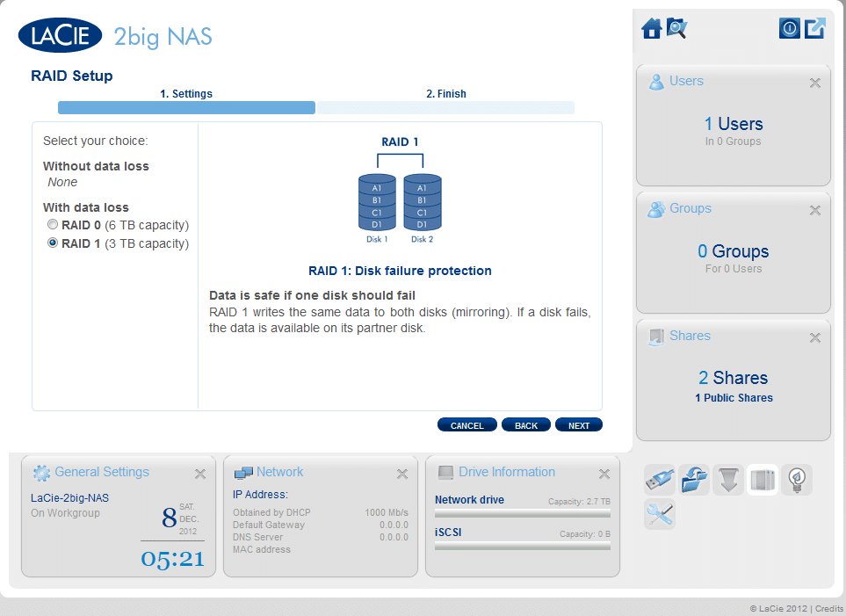
Task: Click the log out arrow icon
Action: 814,28
